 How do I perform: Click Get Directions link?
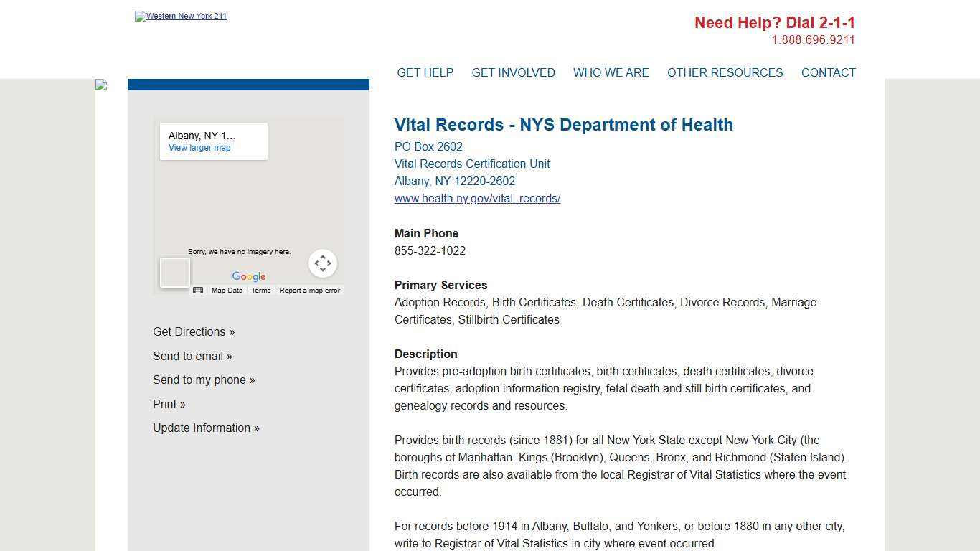click(x=194, y=332)
